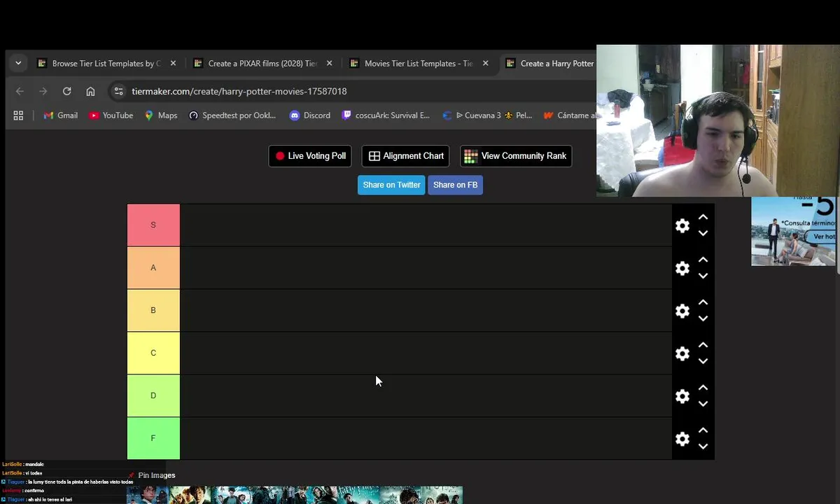
Task: Open the Alignment Chart
Action: (x=406, y=156)
